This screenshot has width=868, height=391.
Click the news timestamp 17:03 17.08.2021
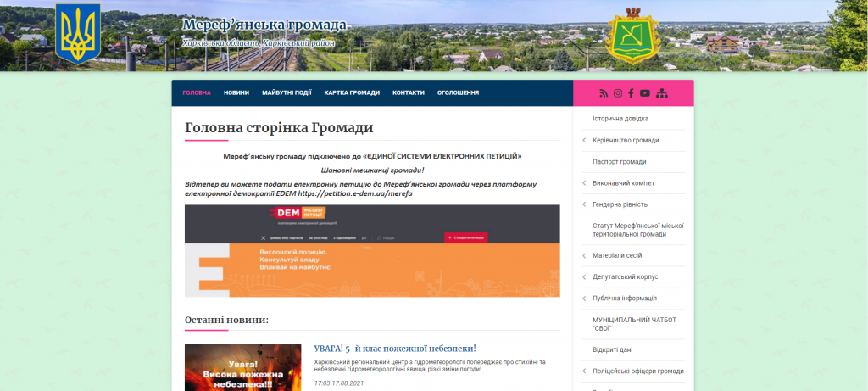tap(339, 383)
